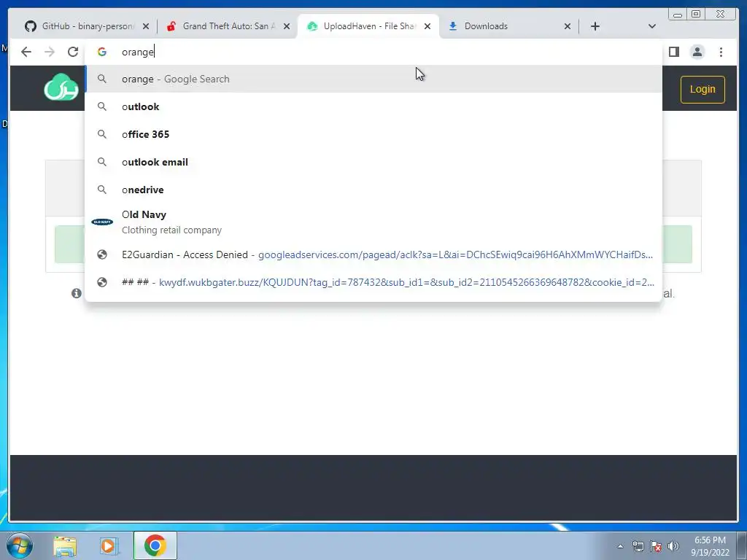Open the Chrome profile avatar

697,52
